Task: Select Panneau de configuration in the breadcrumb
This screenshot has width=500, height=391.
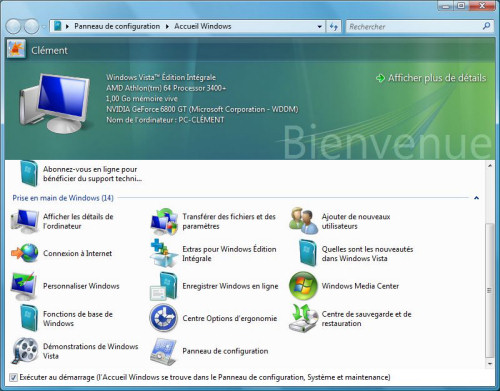Action: [117, 26]
